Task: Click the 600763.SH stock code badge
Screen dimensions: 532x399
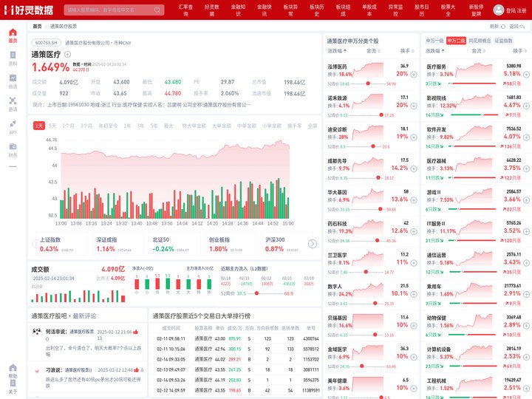Action: pos(46,43)
